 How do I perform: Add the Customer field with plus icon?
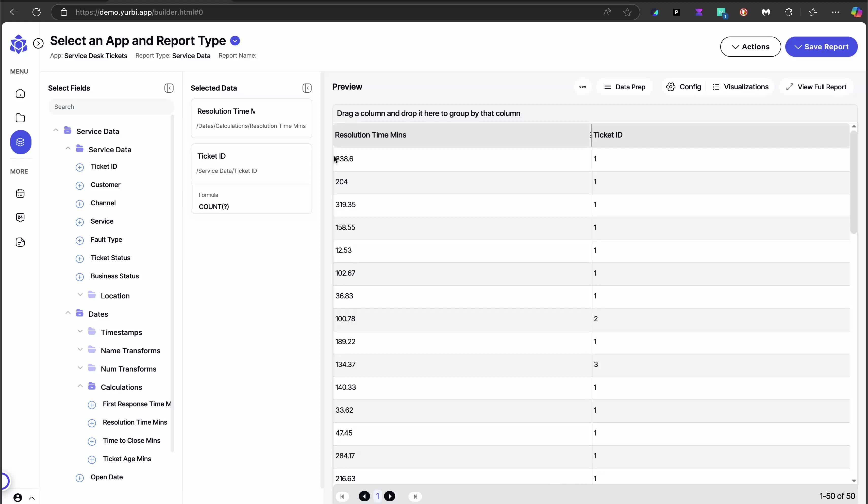click(x=80, y=186)
